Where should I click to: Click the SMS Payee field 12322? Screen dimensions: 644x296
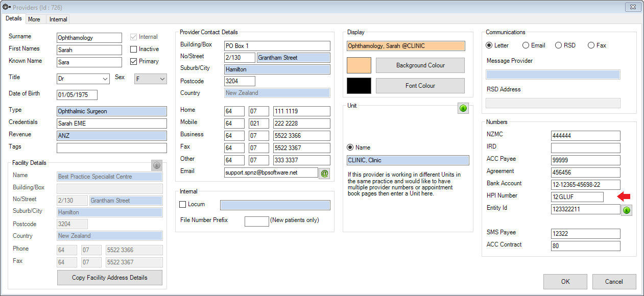586,234
